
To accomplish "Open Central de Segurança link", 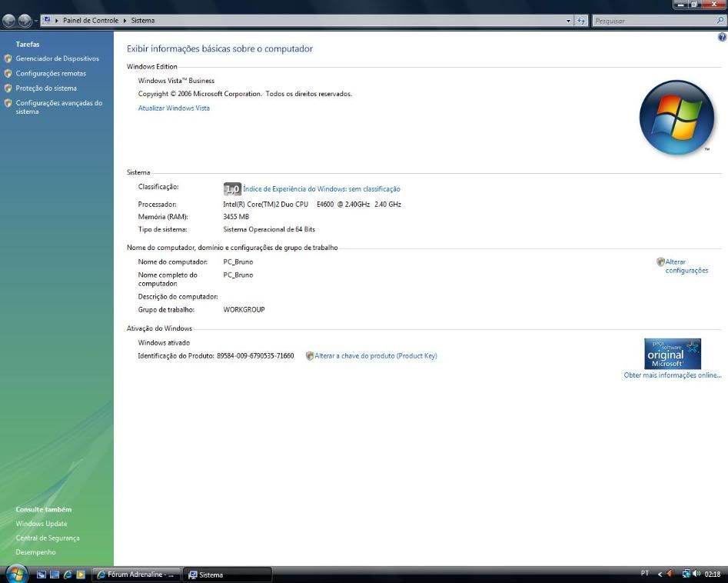I will pyautogui.click(x=48, y=538).
